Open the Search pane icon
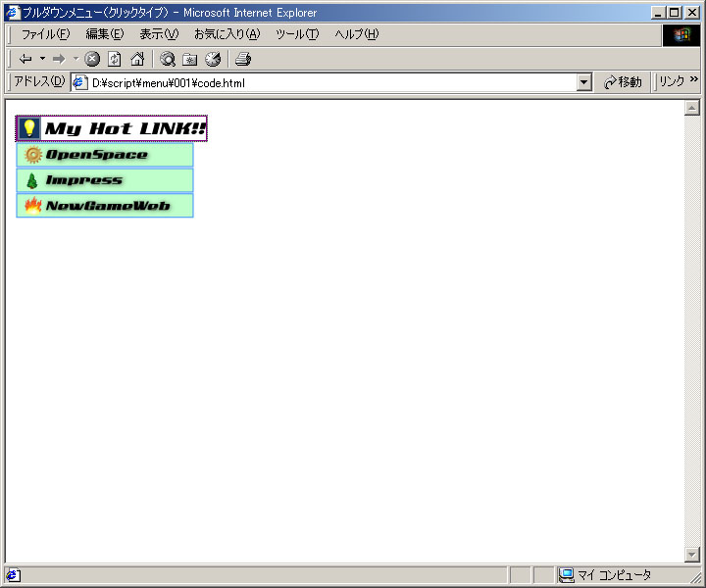This screenshot has width=706, height=588. [x=168, y=59]
